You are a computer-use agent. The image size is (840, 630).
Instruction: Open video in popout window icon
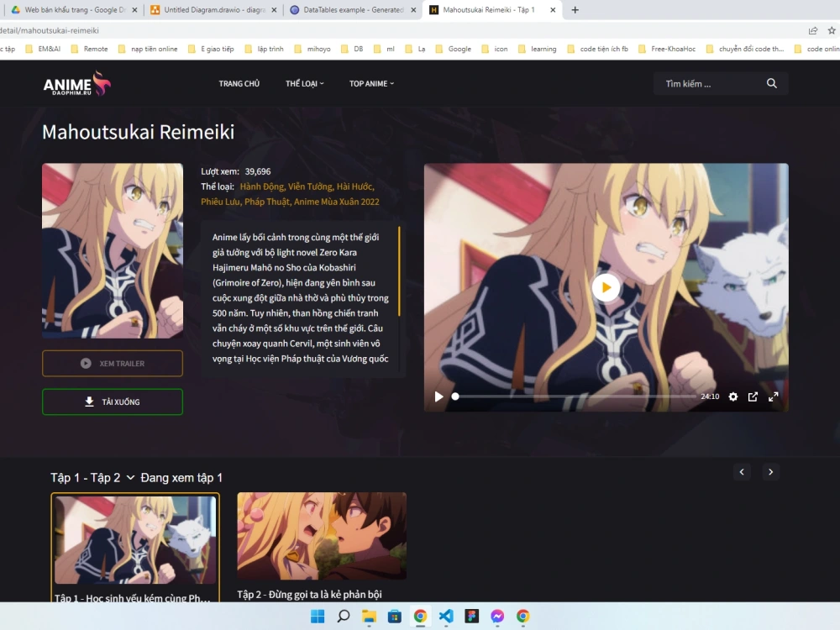coord(753,396)
